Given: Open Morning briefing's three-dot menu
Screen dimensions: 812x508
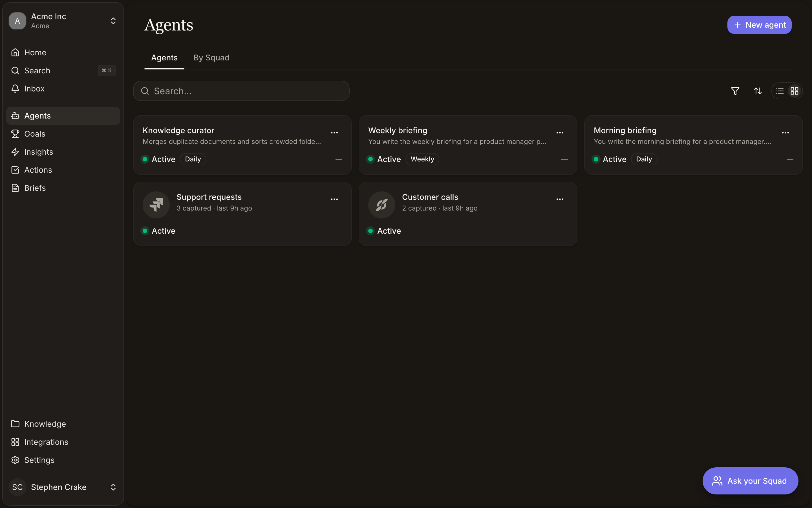Looking at the screenshot, I should pyautogui.click(x=785, y=133).
